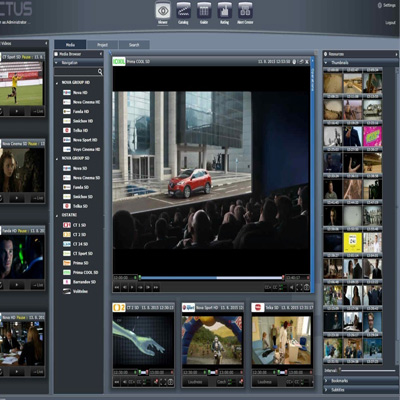Click the Logout link
Viewport: 400px width, 400px height.
point(390,23)
